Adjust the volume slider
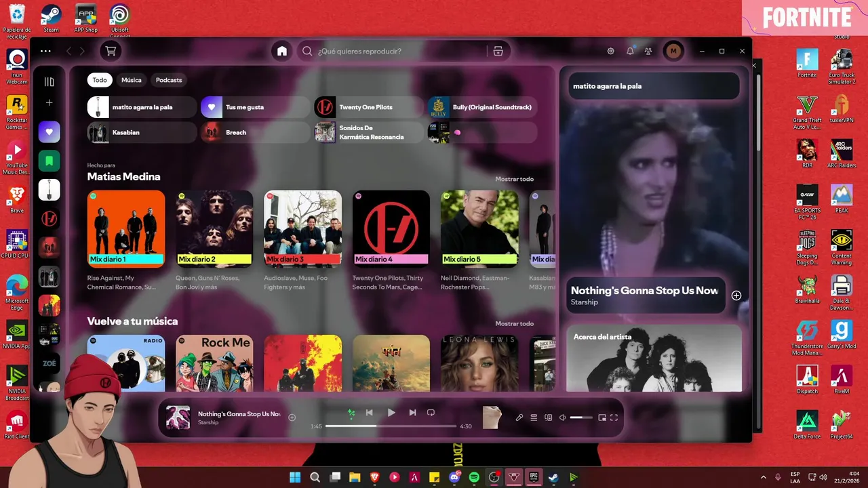 581,418
